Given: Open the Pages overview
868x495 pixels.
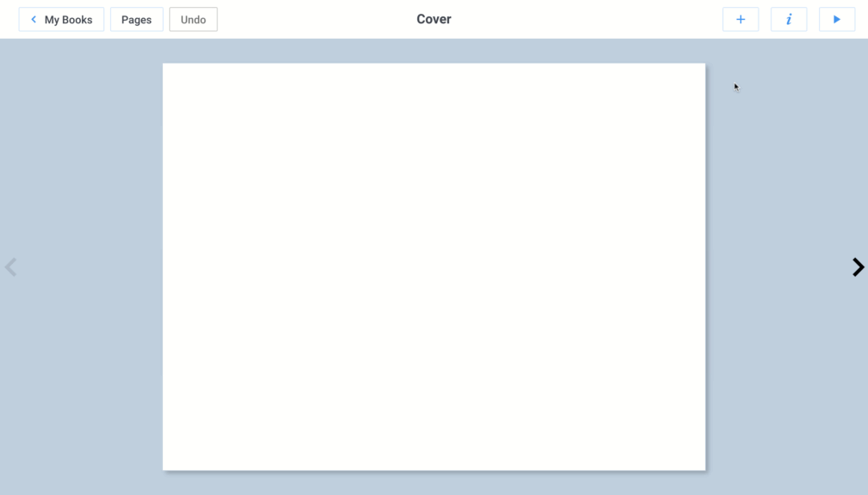Looking at the screenshot, I should click(x=136, y=19).
